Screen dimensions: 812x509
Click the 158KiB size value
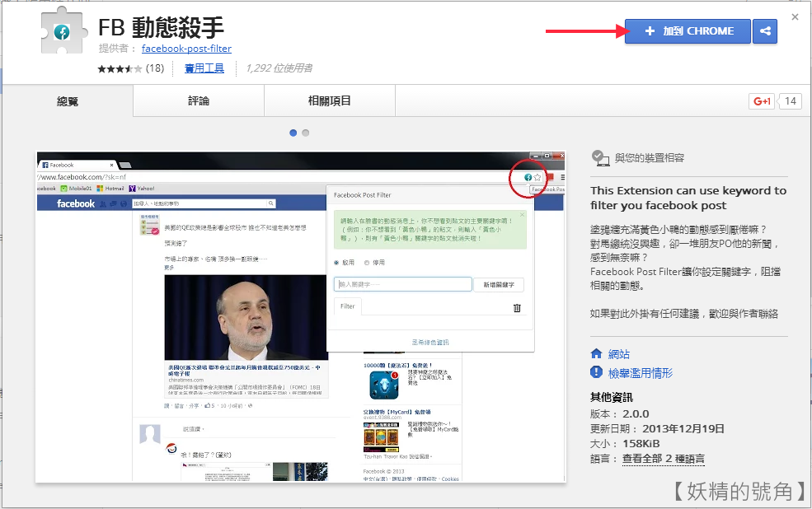coord(641,444)
